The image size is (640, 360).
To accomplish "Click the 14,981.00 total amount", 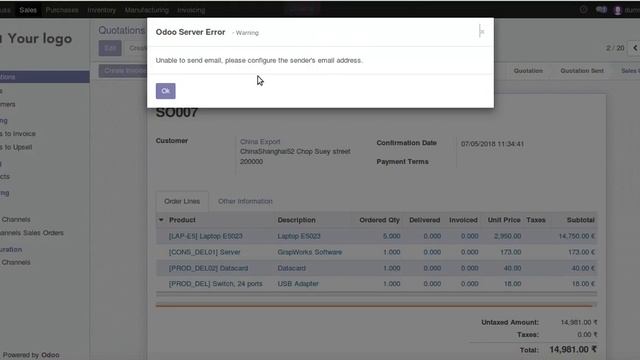I will click(x=573, y=350).
